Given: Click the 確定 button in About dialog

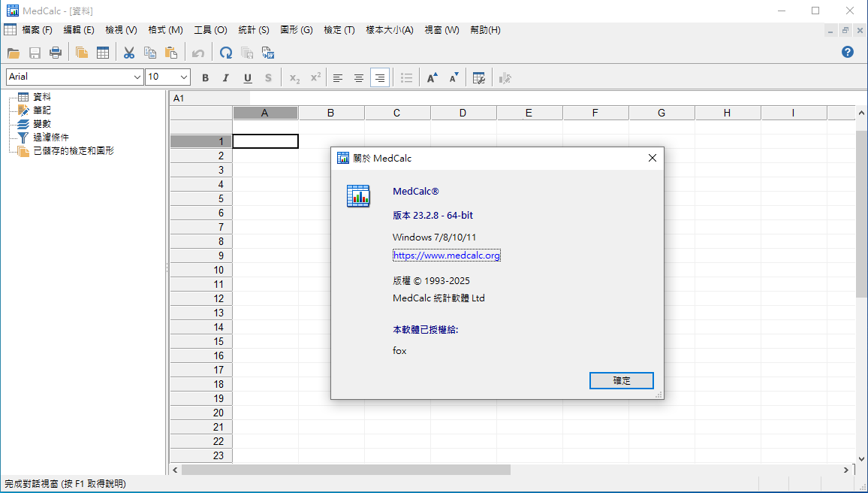Looking at the screenshot, I should pyautogui.click(x=621, y=380).
